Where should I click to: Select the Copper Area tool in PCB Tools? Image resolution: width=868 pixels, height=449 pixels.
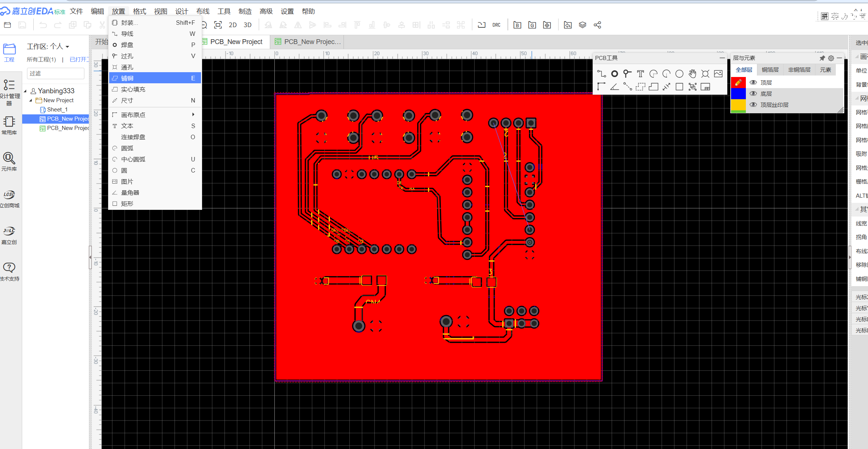tap(640, 87)
